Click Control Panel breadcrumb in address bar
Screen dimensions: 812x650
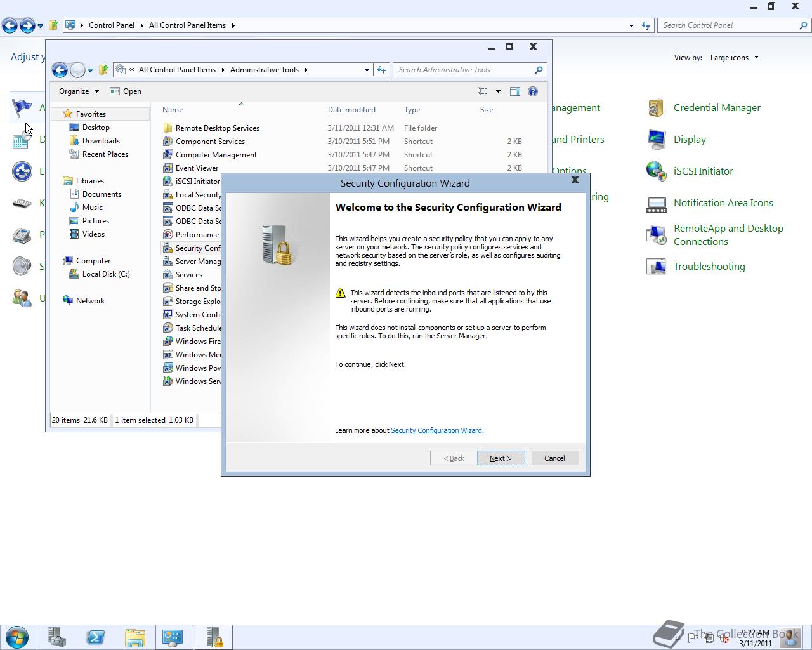pyautogui.click(x=111, y=25)
